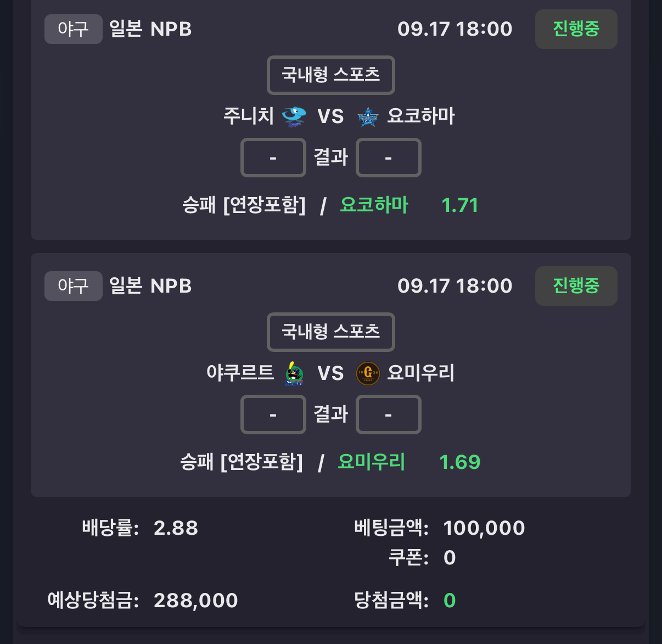Click the 요코하마 star team logo
662x644 pixels.
[368, 116]
